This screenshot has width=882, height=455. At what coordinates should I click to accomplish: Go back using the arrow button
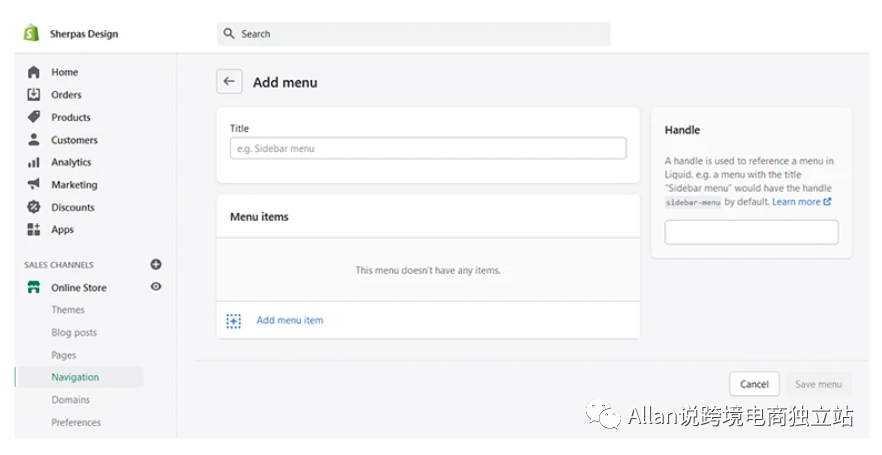[x=229, y=82]
